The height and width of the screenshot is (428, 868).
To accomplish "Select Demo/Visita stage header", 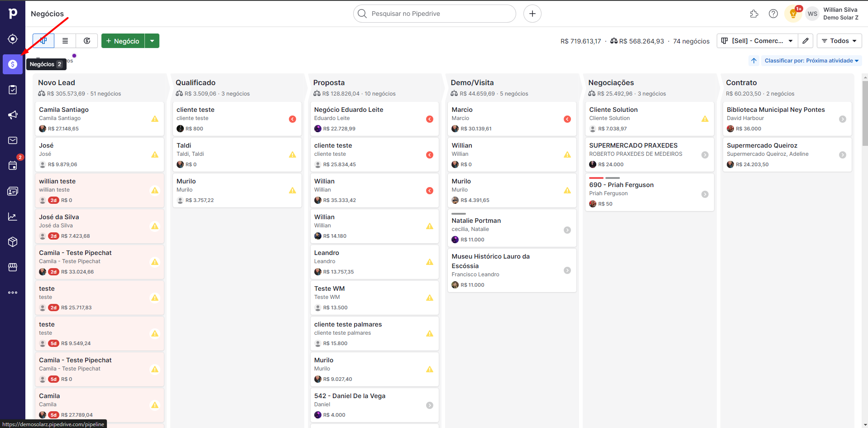I will 472,82.
